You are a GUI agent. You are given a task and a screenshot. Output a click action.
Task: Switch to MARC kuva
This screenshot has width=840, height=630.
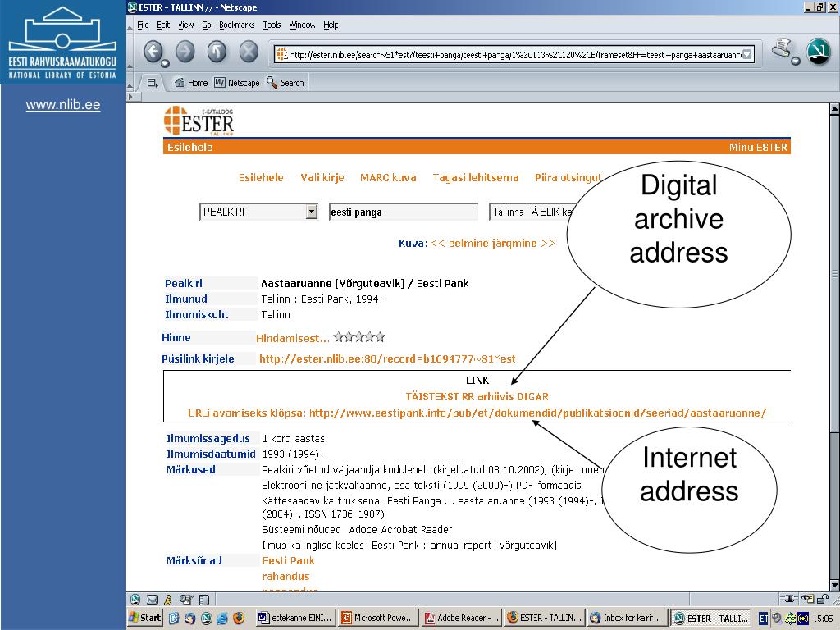(388, 177)
